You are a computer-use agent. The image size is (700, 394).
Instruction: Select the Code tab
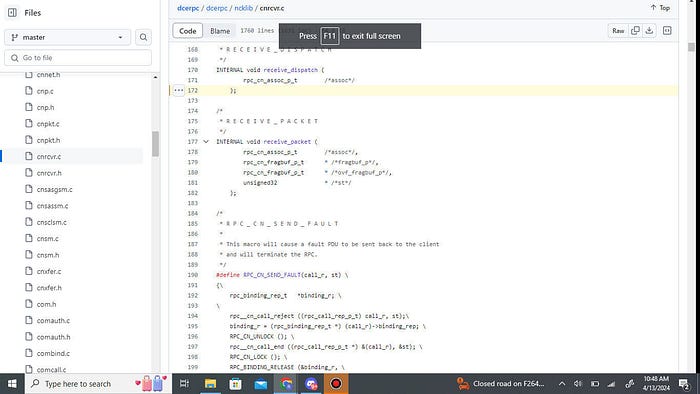(188, 31)
